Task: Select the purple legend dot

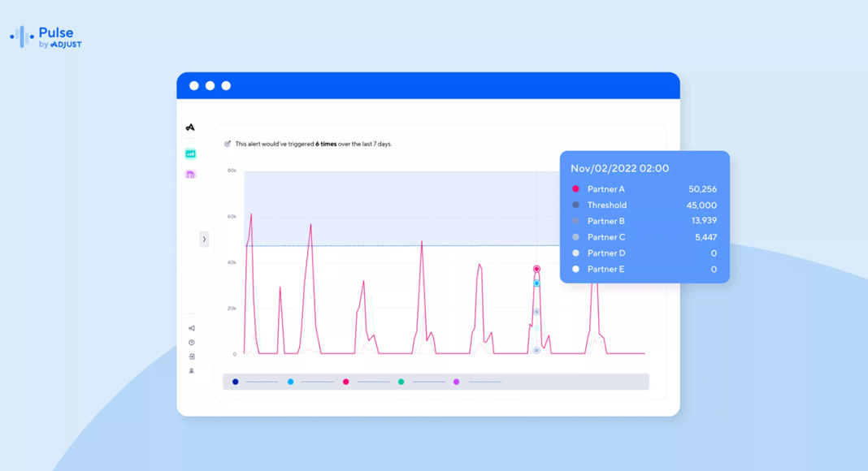Action: click(x=457, y=382)
